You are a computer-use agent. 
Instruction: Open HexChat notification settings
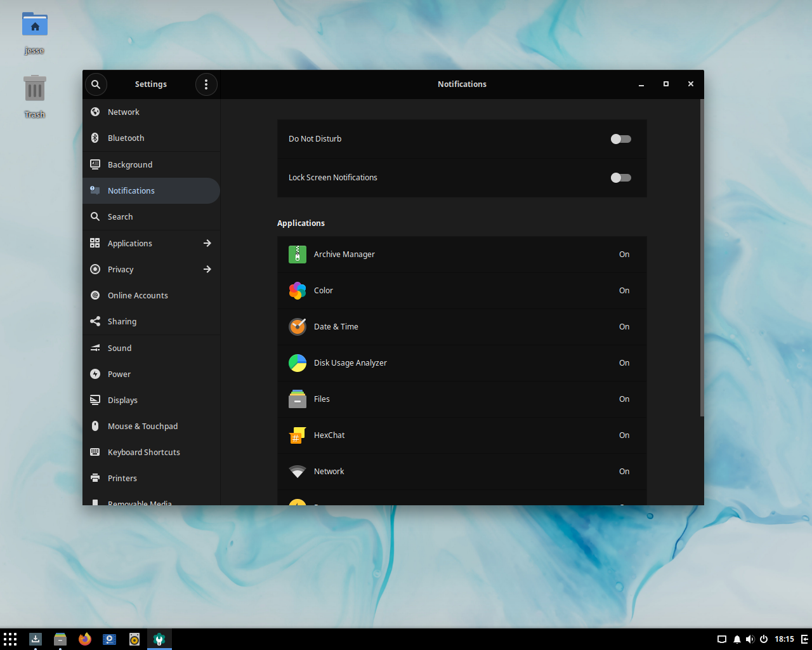pos(462,435)
